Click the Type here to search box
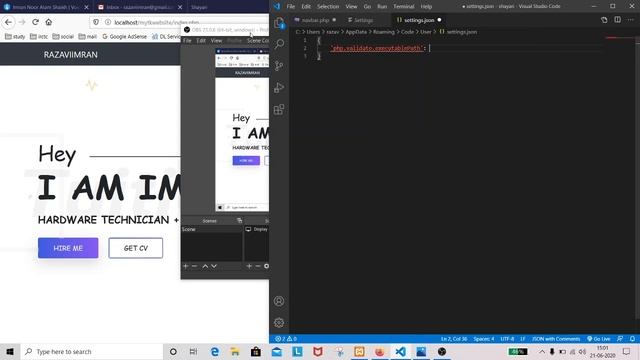640x360 pixels. (91, 351)
